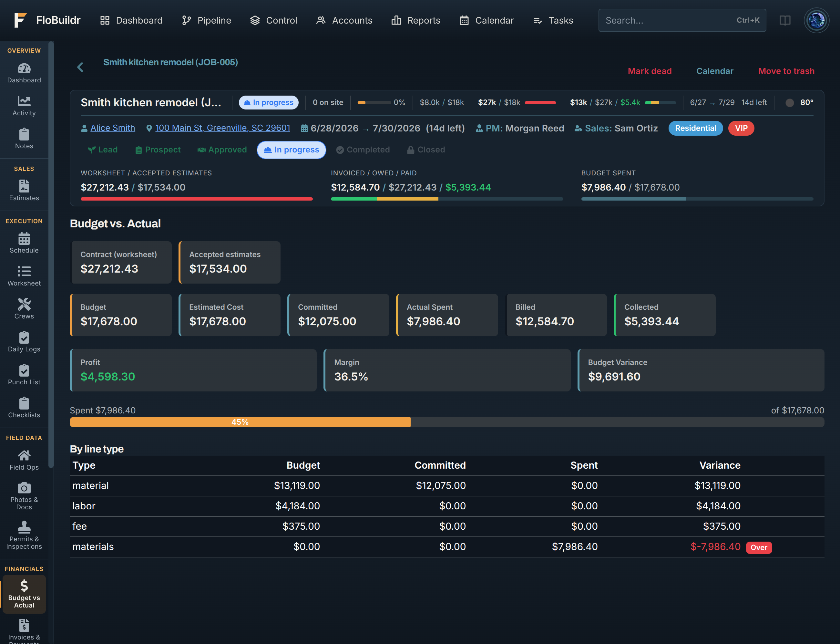Open the Permits & Inspections stamp icon

click(x=24, y=527)
